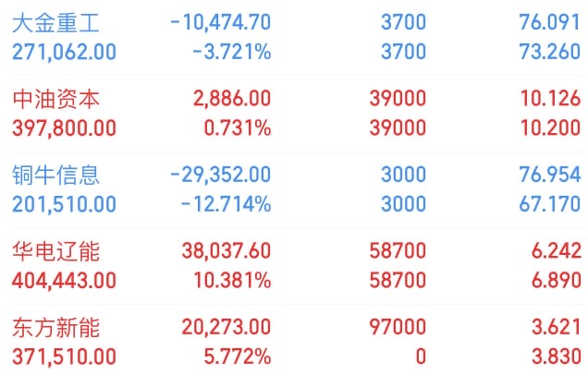Click the 97000 position quantity
588x375 pixels.
[x=402, y=326]
